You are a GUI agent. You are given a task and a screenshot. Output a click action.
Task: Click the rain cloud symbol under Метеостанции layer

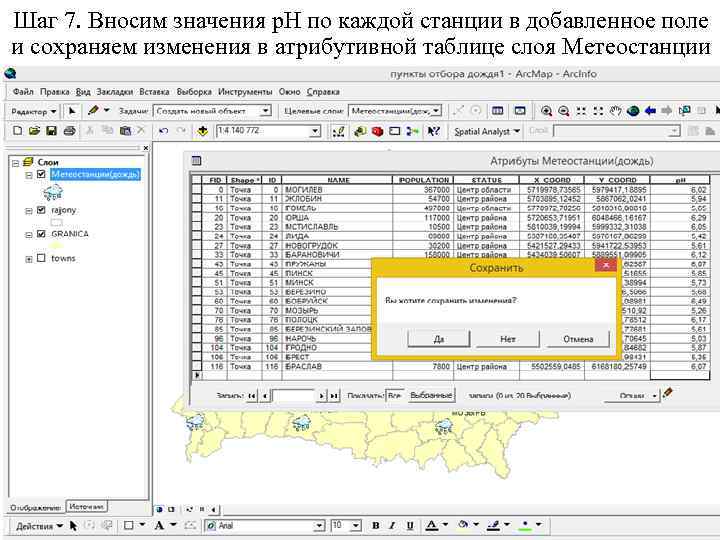pos(53,192)
